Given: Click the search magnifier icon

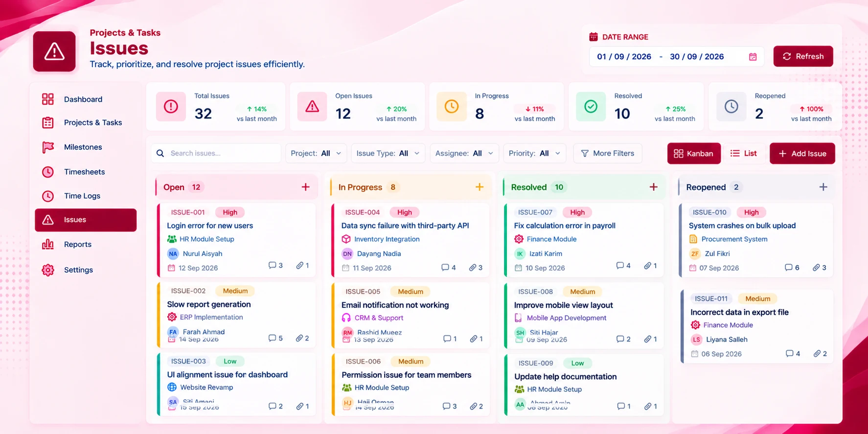Looking at the screenshot, I should (160, 153).
